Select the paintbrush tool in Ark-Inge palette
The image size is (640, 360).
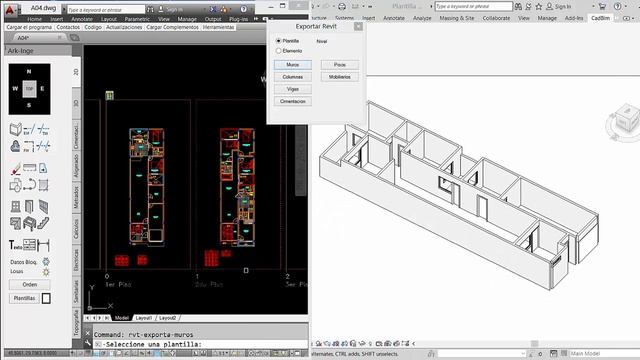(x=16, y=168)
